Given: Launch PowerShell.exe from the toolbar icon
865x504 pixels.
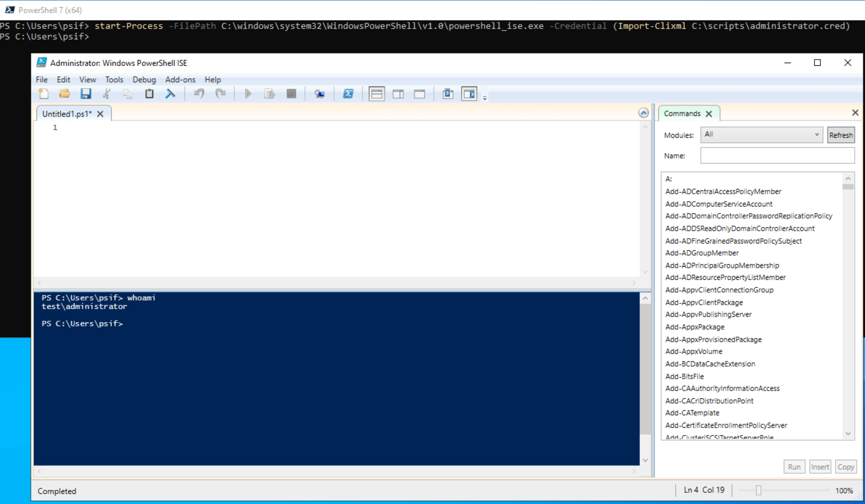Looking at the screenshot, I should click(x=348, y=94).
